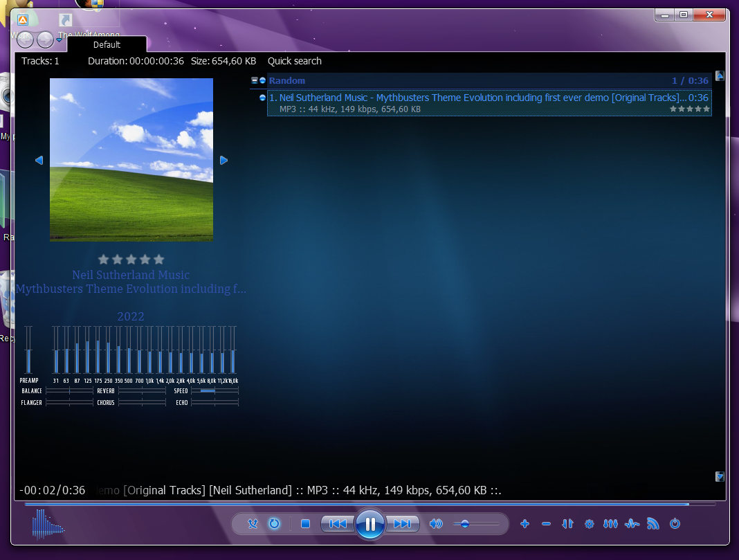The image size is (739, 560).
Task: Adjust the ECHO slider
Action: pos(215,403)
